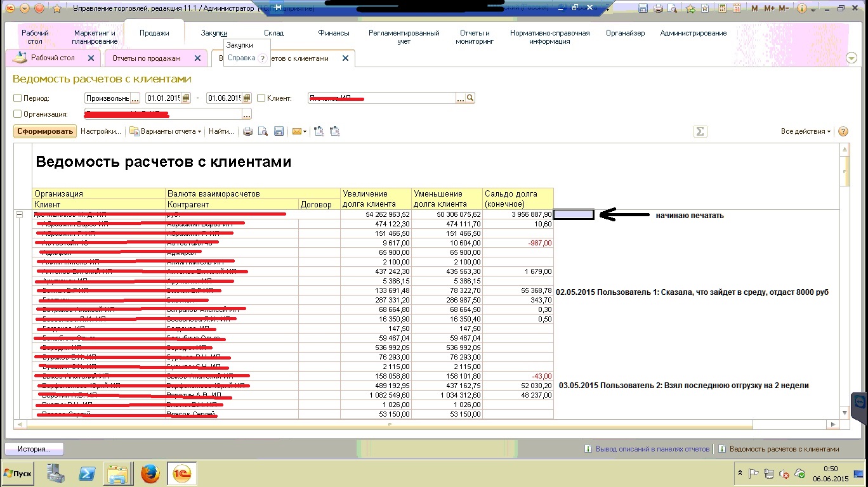Launch 1C from the Windows taskbar
Viewport: 868px width, 487px height.
[x=182, y=473]
